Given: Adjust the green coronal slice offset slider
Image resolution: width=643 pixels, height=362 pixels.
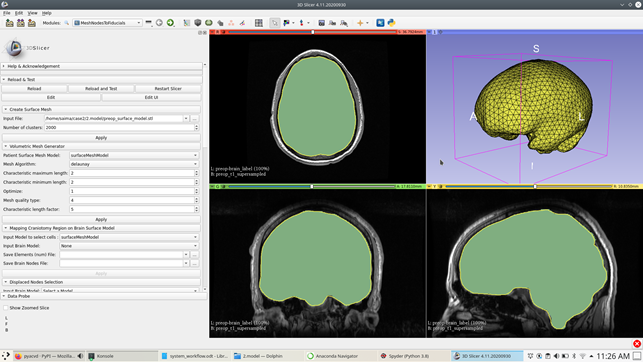Looking at the screenshot, I should [312, 187].
